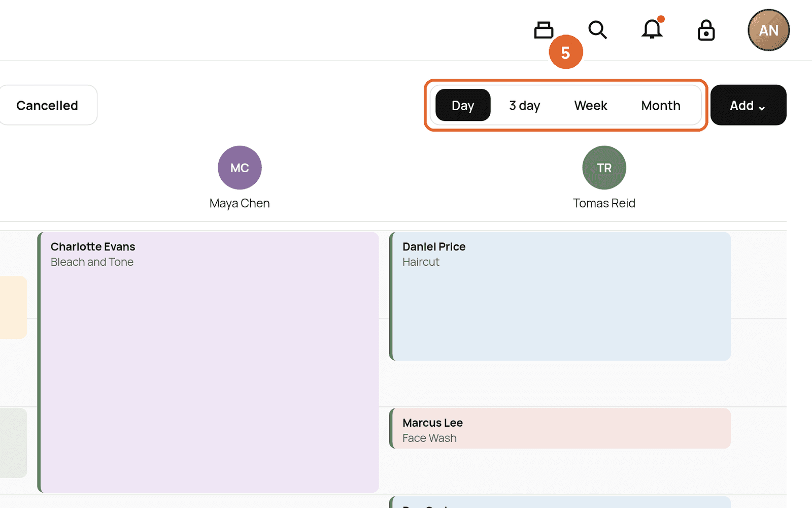The width and height of the screenshot is (812, 508).
Task: Switch to the 3 day view
Action: click(x=525, y=105)
